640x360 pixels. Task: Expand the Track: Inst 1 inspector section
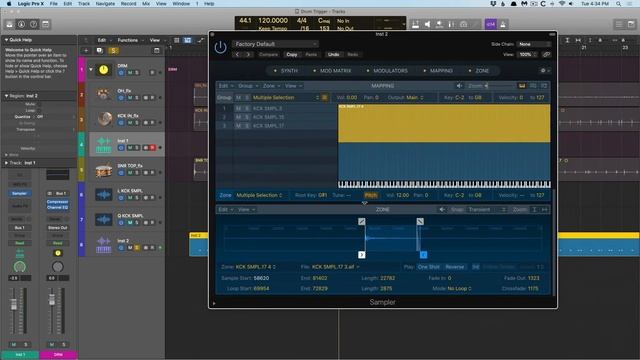6,163
